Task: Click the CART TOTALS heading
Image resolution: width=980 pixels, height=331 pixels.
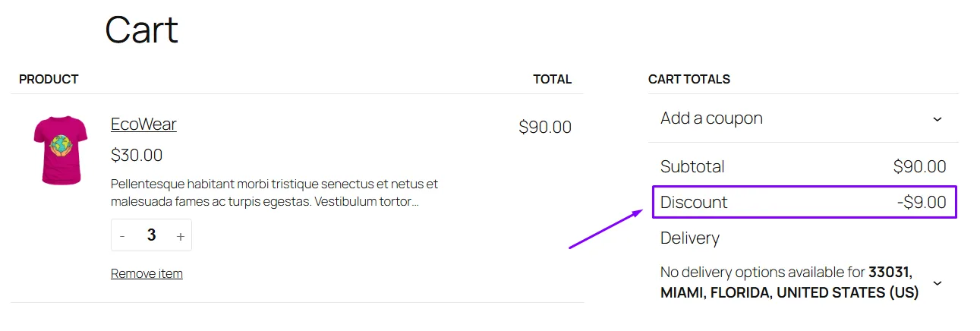Action: pos(689,79)
